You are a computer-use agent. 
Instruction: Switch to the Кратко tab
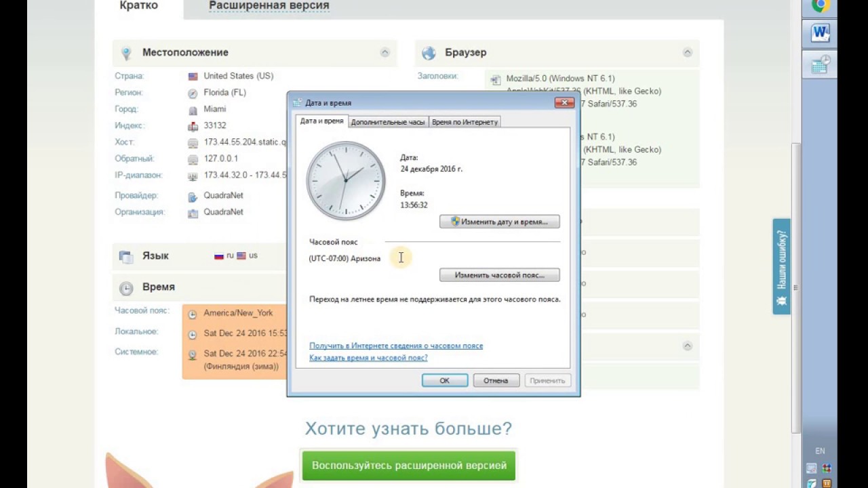click(x=139, y=5)
